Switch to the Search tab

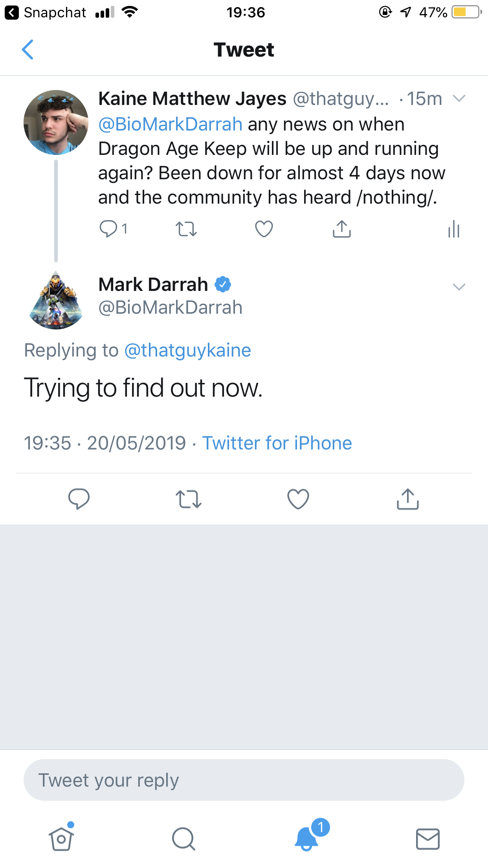pos(183,839)
